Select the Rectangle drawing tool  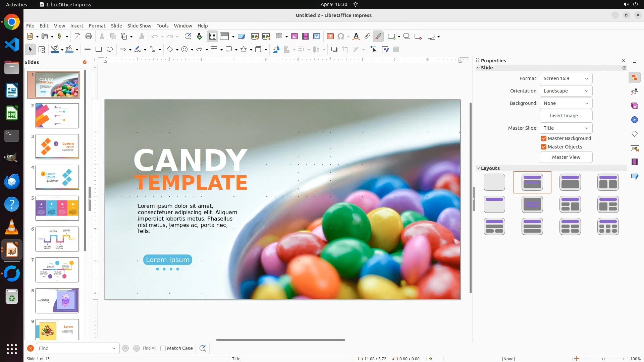(99, 50)
